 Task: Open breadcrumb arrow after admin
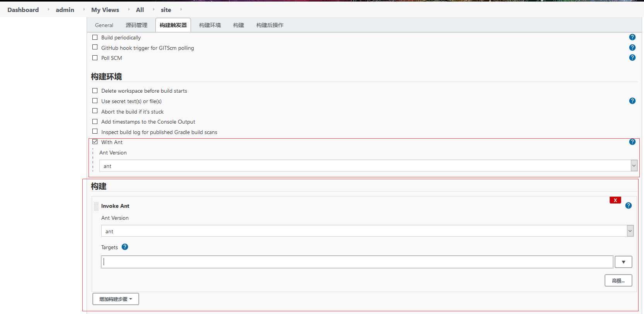84,9
